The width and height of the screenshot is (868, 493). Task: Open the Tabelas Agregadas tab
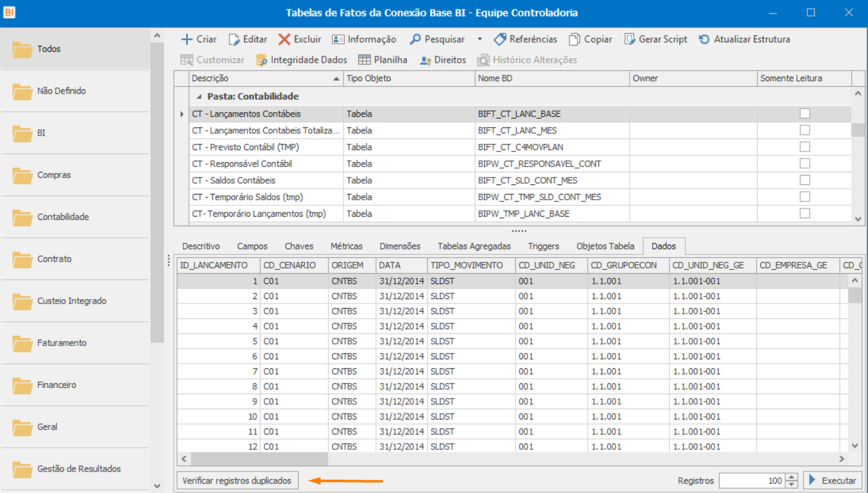point(474,246)
